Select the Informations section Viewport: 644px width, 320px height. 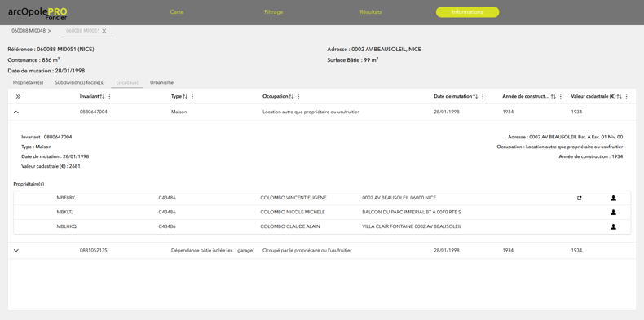click(x=467, y=12)
